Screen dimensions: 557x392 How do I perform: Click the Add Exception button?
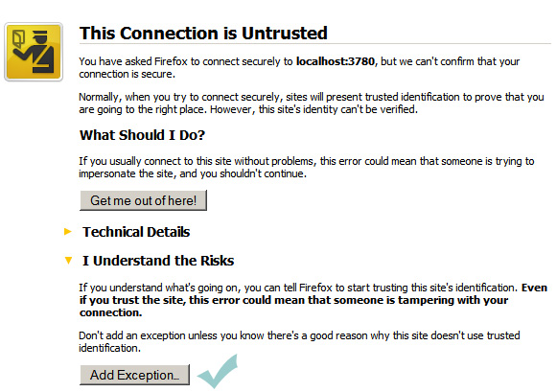pos(134,375)
